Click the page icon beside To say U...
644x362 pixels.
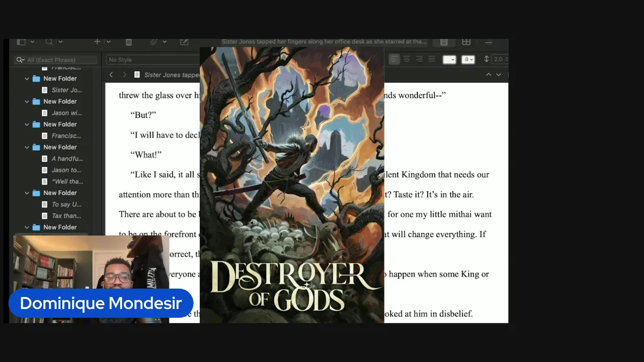[45, 205]
